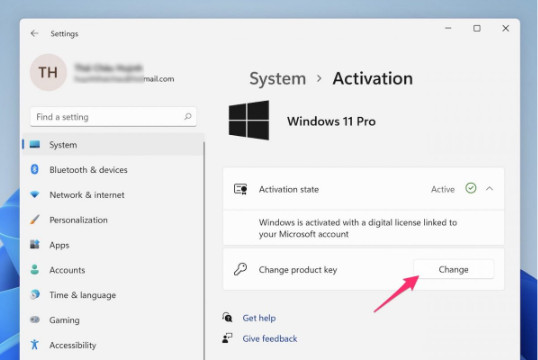The image size is (538, 360).
Task: Select Personalization in the sidebar
Action: tap(113, 220)
